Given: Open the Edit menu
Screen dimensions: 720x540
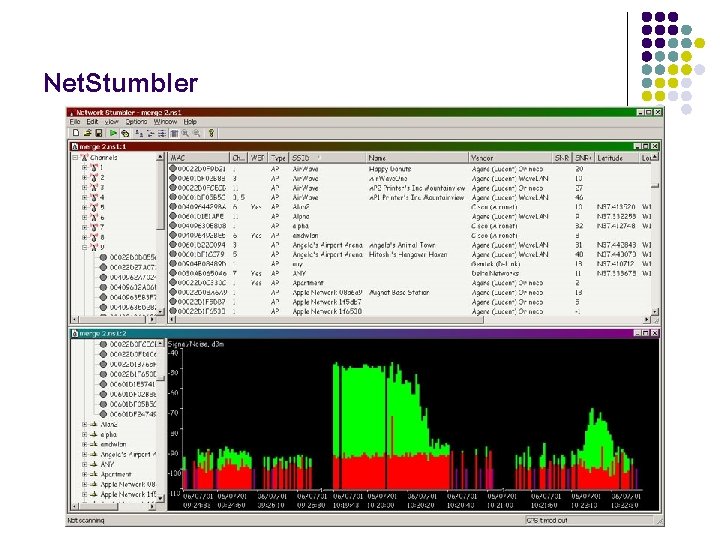Looking at the screenshot, I should coord(92,122).
